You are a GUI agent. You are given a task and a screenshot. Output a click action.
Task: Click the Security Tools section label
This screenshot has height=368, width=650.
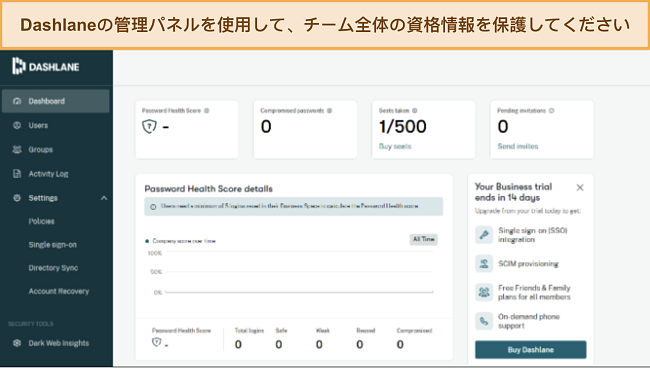coord(31,324)
